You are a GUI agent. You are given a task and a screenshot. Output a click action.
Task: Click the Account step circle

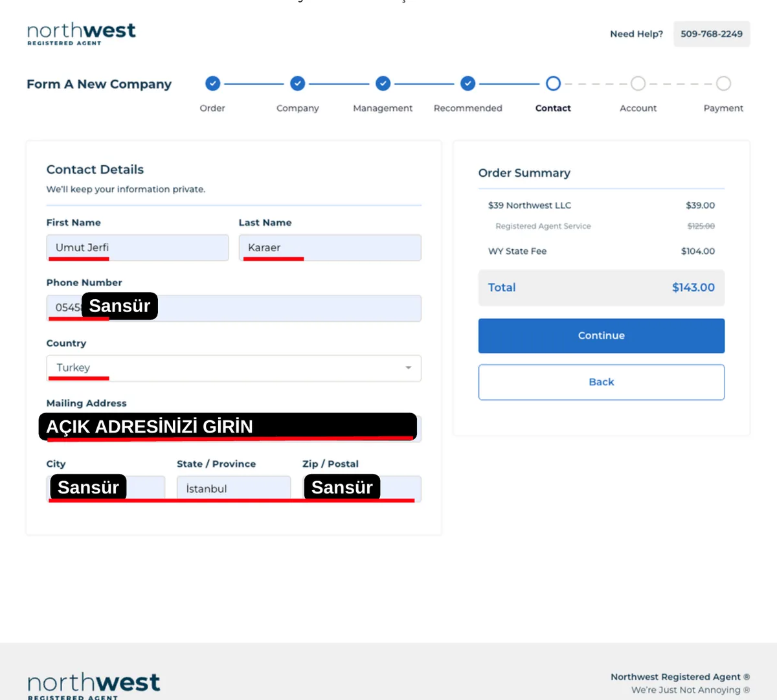[638, 84]
